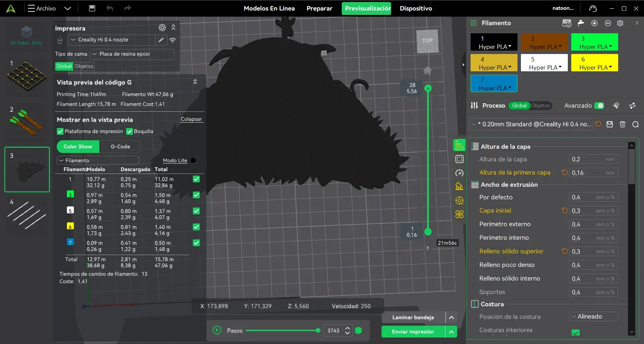Open the Dispositivo tab

pyautogui.click(x=416, y=8)
